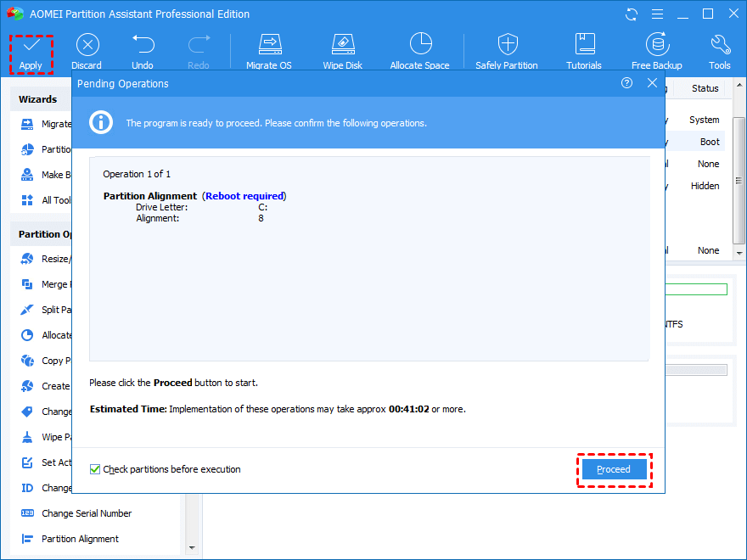Uncheck Check partitions before execution

[95, 469]
